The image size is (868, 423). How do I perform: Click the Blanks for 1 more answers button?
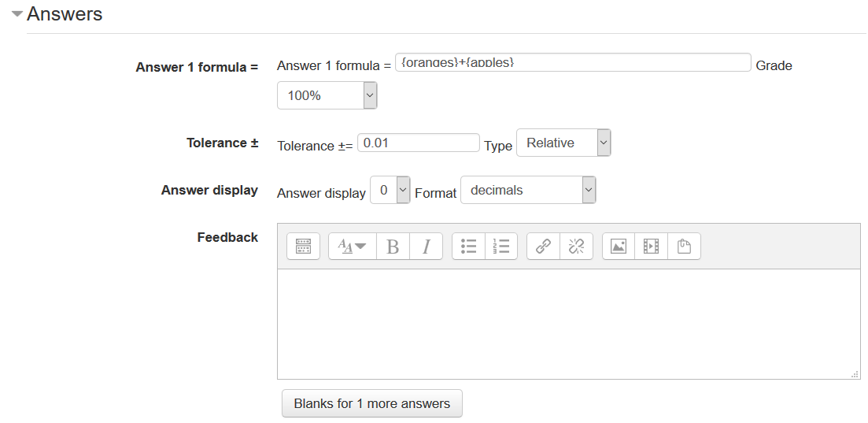tap(371, 403)
